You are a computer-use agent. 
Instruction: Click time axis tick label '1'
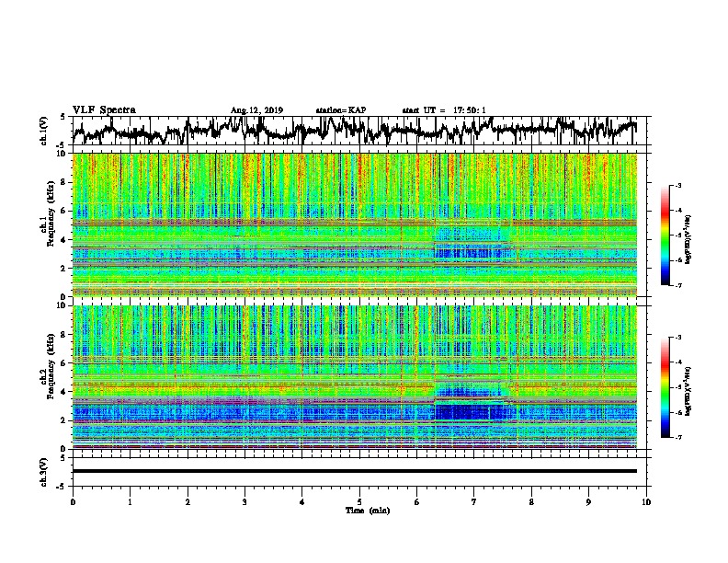click(x=130, y=502)
